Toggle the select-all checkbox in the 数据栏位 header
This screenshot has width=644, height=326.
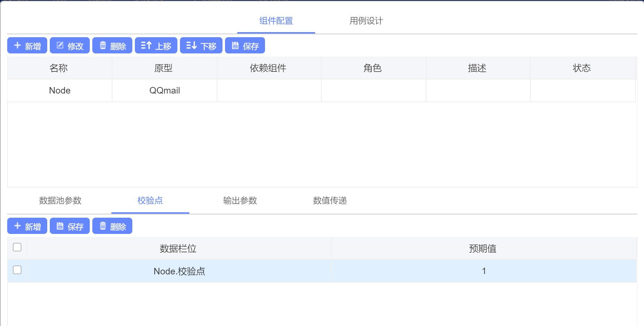point(17,247)
